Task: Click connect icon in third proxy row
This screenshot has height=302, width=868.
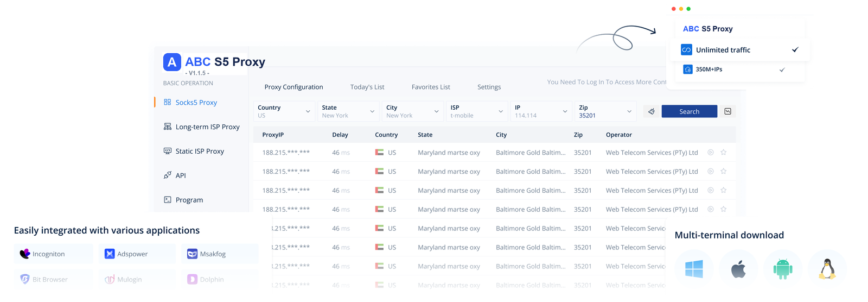Action: tap(711, 191)
